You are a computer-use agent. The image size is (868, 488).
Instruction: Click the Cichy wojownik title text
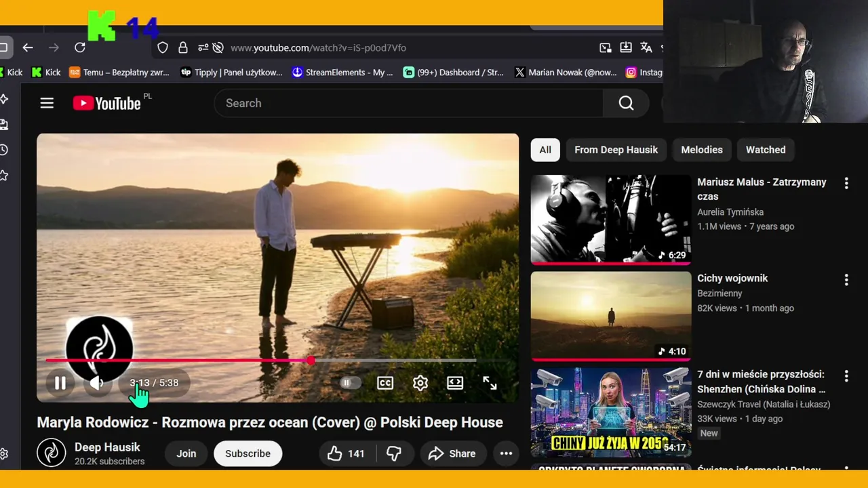pos(732,278)
